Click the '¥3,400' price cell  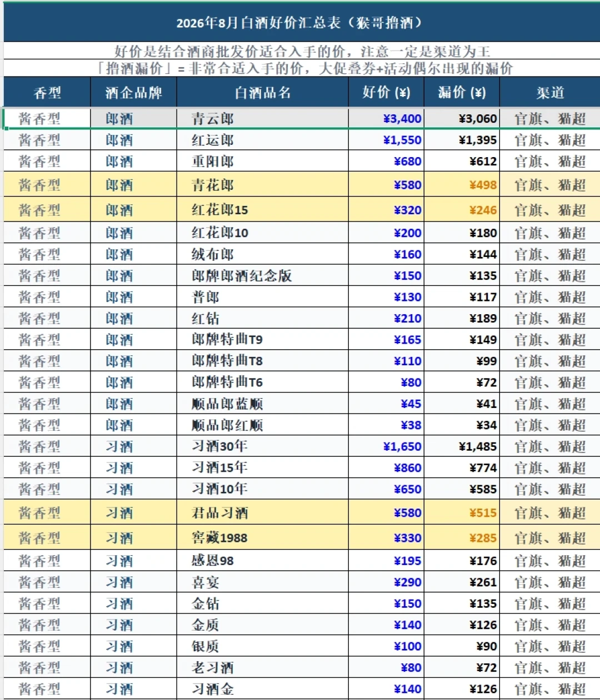(x=386, y=118)
